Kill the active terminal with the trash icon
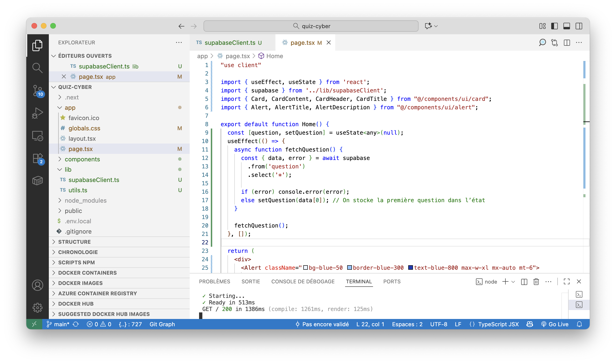This screenshot has height=364, width=616. 536,282
